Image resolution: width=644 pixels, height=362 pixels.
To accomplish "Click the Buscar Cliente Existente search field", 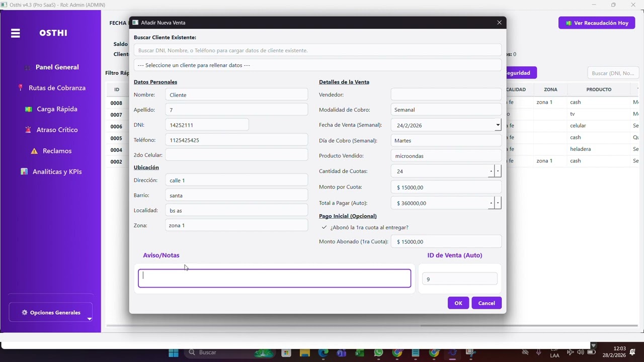I will click(x=317, y=50).
